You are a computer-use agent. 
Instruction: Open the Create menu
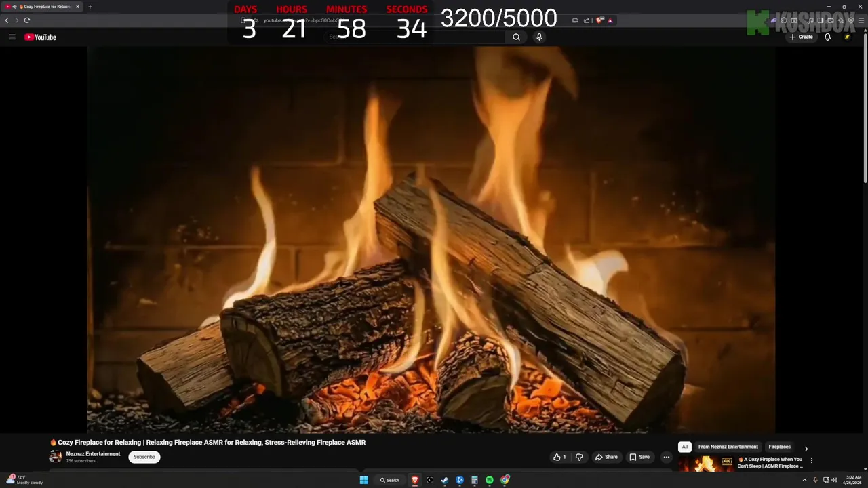801,37
